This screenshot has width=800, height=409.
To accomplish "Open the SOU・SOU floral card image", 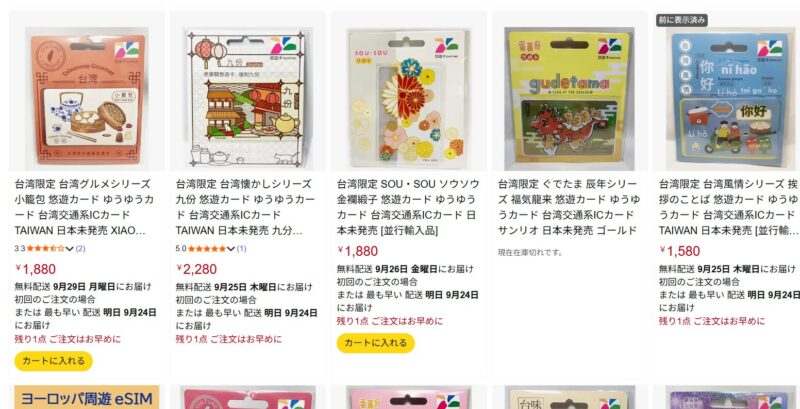I will tap(407, 98).
